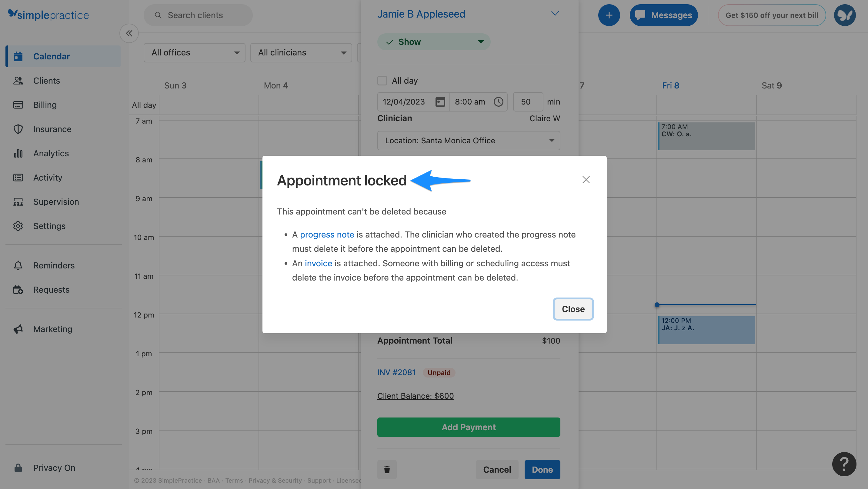Open the account butterfly avatar

844,15
